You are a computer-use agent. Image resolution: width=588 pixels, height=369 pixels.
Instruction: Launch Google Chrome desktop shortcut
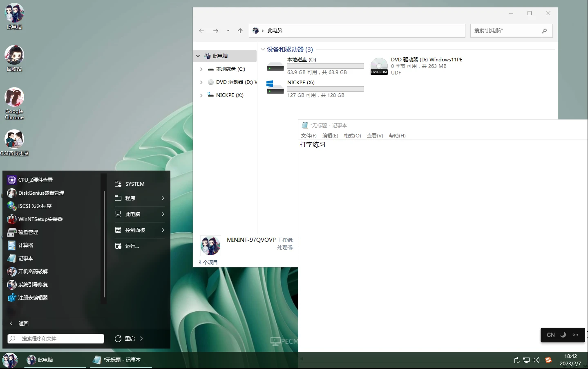(14, 103)
